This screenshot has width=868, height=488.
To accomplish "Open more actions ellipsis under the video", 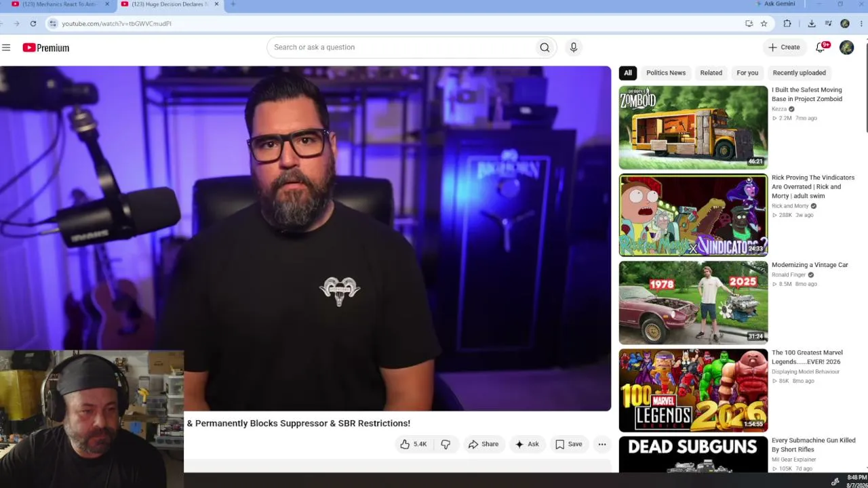I will [x=602, y=445].
